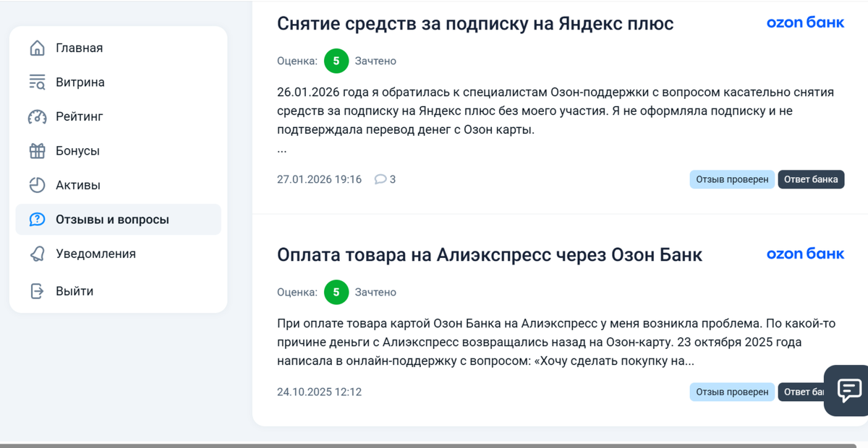Click 'Отзыв проверен' tag on Яндекс плюс review
The image size is (868, 448).
pyautogui.click(x=732, y=179)
